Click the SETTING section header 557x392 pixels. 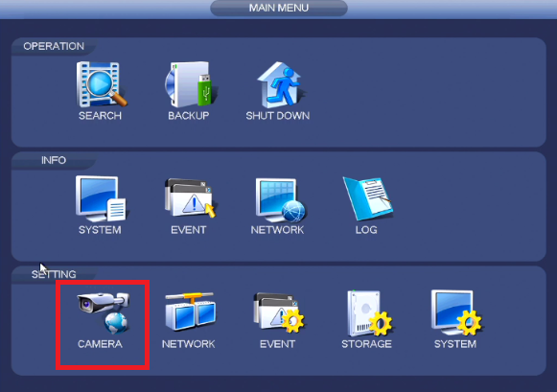coord(54,274)
